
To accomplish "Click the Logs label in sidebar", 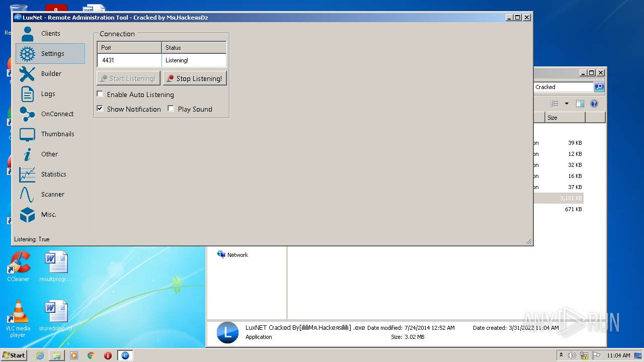I will pyautogui.click(x=48, y=94).
